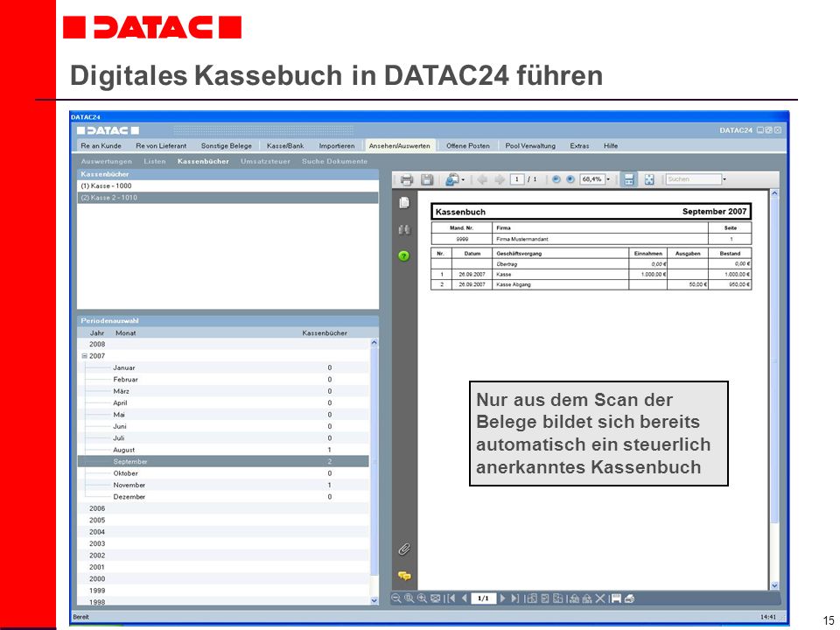
Task: Open the Suchen field dropdown arrow
Action: coord(724,179)
